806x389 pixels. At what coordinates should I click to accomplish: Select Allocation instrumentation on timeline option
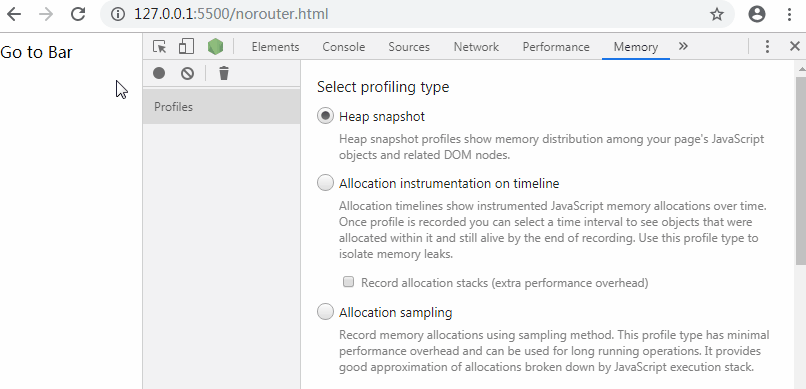325,183
